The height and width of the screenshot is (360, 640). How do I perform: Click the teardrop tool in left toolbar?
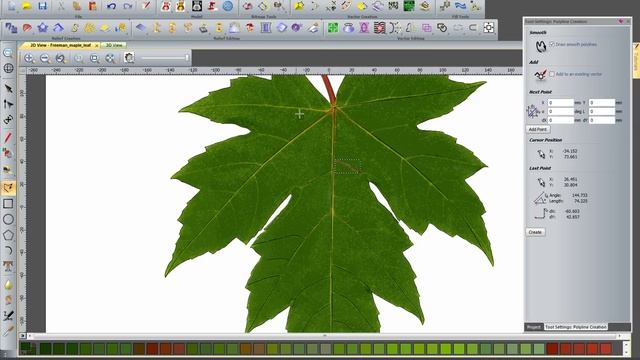(8, 284)
